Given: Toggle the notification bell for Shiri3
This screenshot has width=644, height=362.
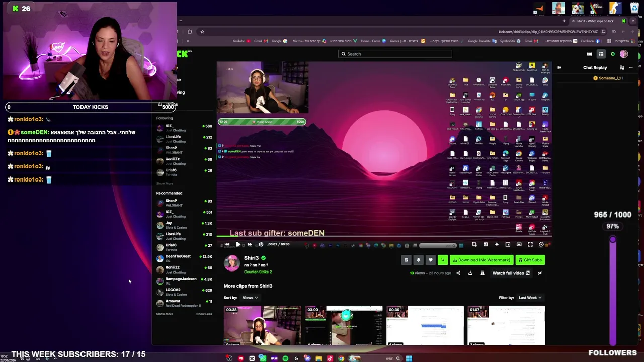Looking at the screenshot, I should click(418, 260).
